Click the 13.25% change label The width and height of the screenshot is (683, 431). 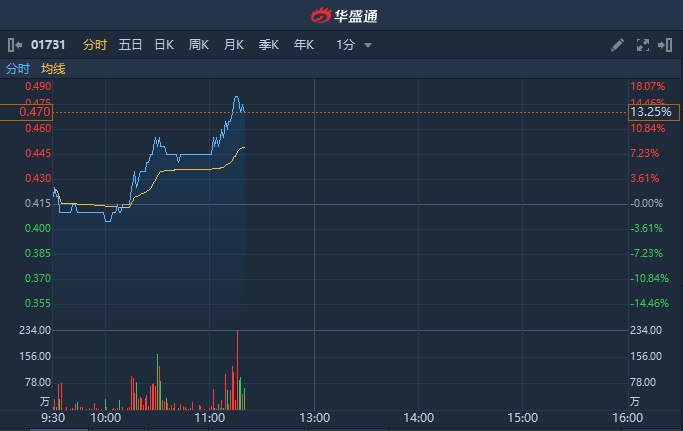pos(649,112)
